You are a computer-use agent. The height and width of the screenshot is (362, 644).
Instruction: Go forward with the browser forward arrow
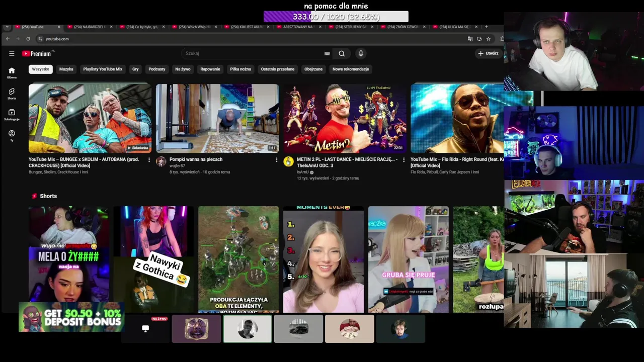click(x=18, y=39)
